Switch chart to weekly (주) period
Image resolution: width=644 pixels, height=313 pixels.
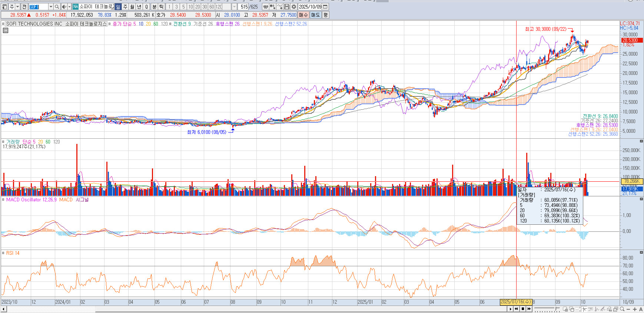pyautogui.click(x=125, y=7)
